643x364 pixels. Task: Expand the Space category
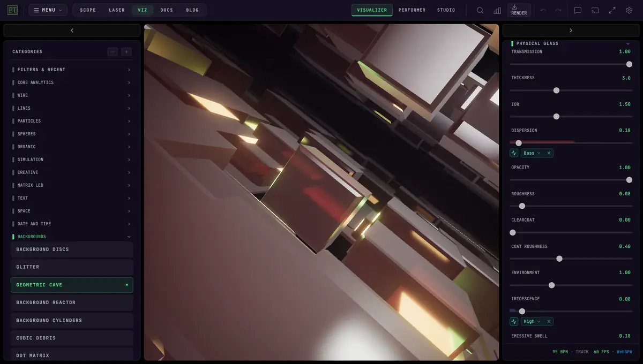coord(72,211)
